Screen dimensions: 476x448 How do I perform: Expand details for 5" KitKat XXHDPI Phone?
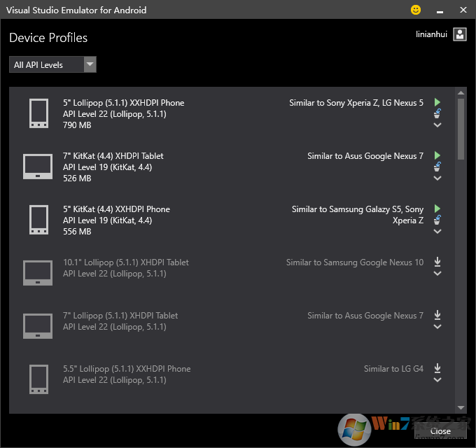tap(437, 232)
